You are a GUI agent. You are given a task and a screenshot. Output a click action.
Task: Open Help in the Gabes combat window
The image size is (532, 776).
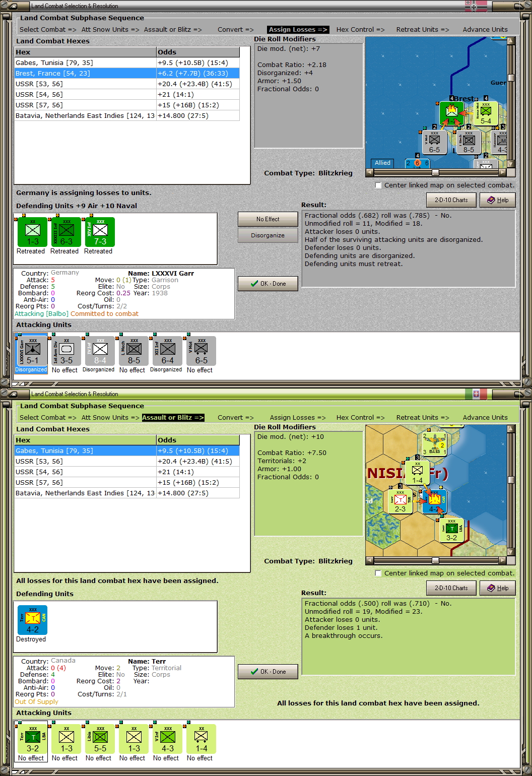[497, 588]
